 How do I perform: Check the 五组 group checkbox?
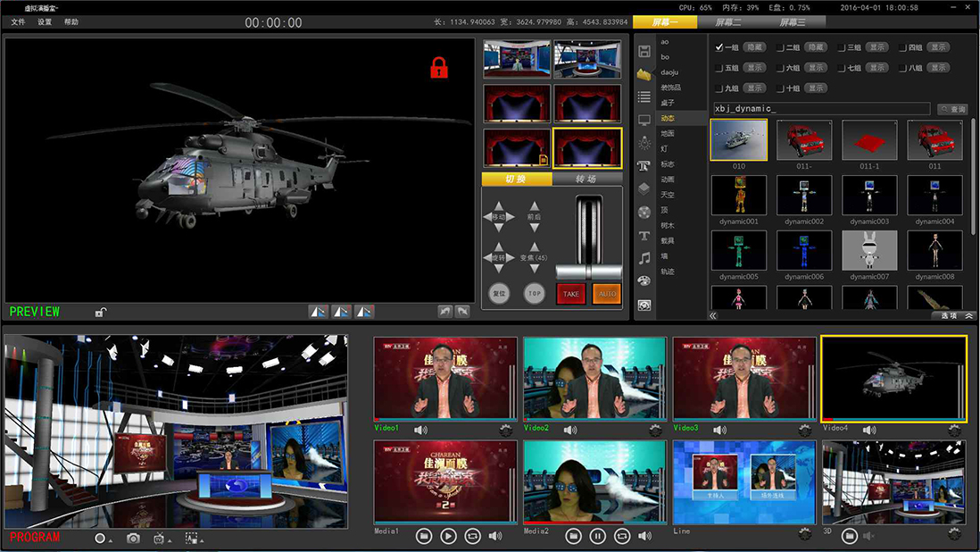click(718, 68)
